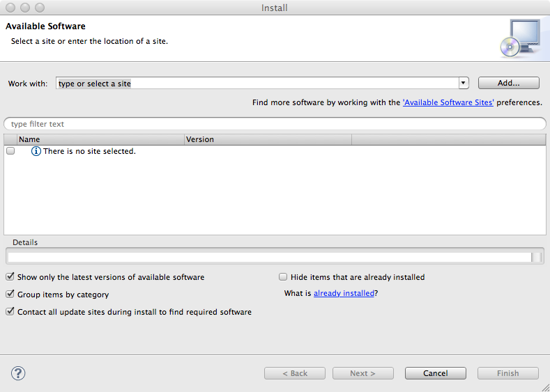Check the box in the software list row
The image size is (550, 392).
[10, 151]
